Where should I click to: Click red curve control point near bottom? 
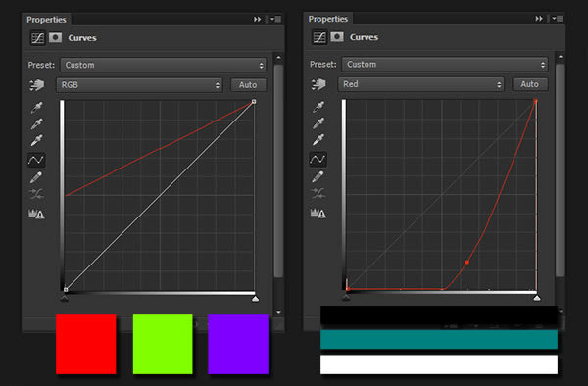click(466, 263)
